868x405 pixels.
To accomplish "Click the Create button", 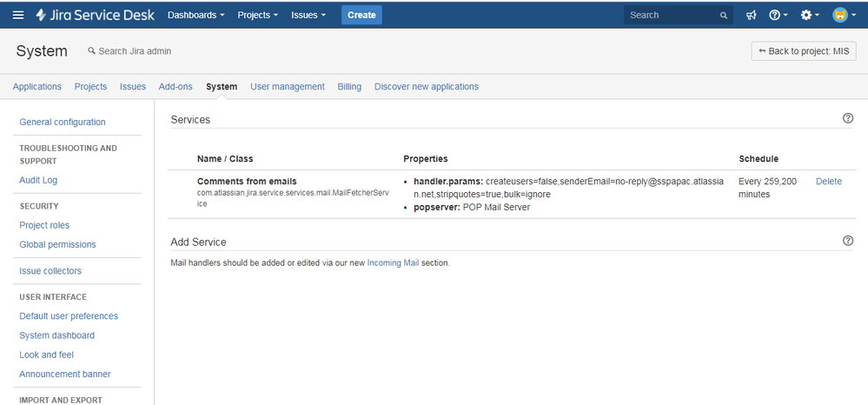I will (361, 15).
